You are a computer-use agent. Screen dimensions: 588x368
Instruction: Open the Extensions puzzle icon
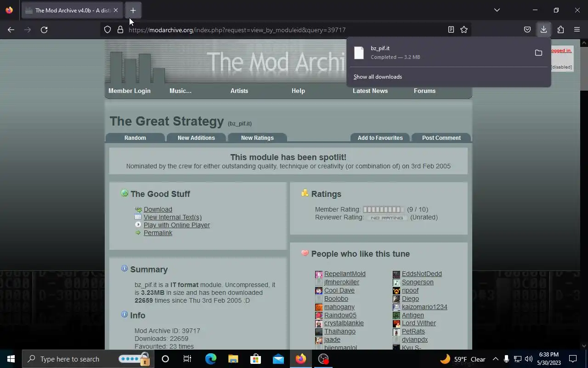pyautogui.click(x=560, y=30)
